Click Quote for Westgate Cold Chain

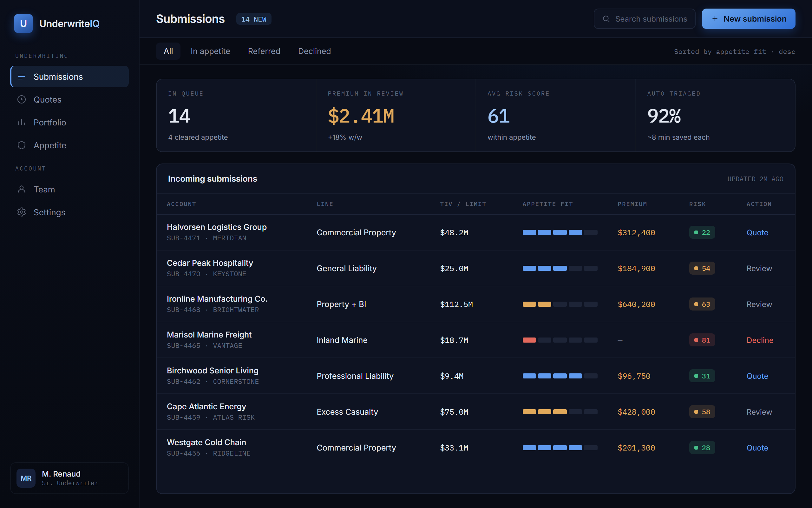point(757,448)
